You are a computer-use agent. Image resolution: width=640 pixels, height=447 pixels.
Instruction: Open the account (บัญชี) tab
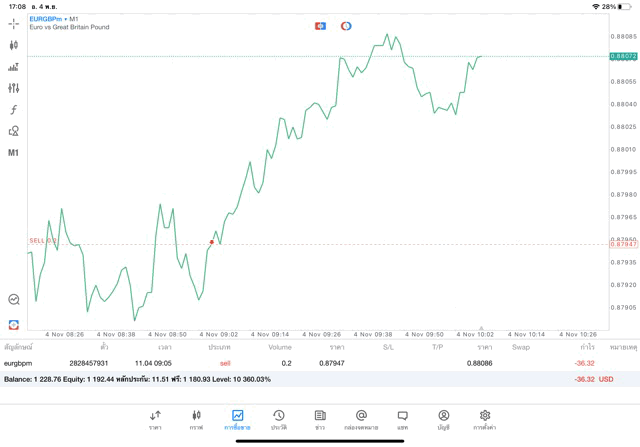point(443,419)
